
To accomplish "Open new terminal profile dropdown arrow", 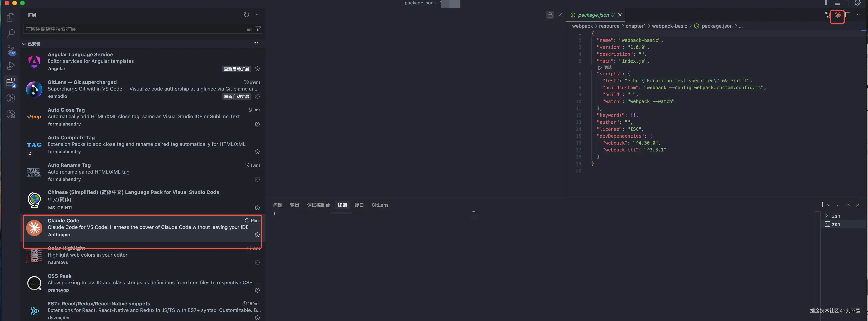I will [829, 205].
